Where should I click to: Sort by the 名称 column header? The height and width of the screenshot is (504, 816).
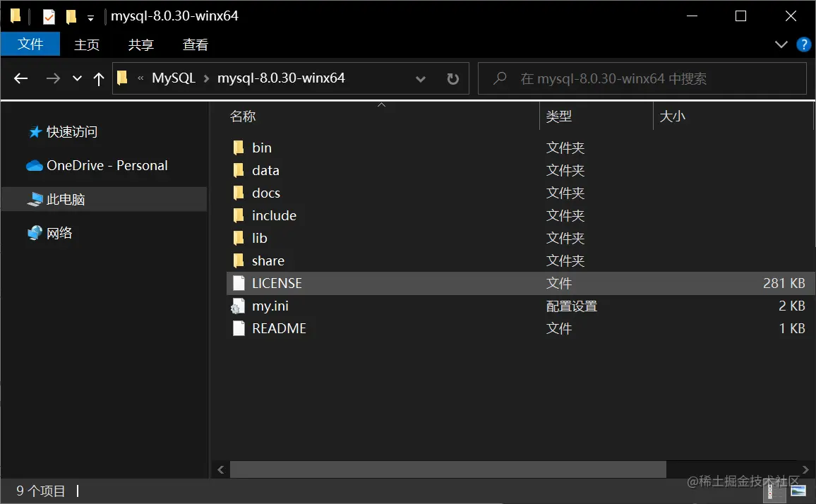click(x=383, y=116)
